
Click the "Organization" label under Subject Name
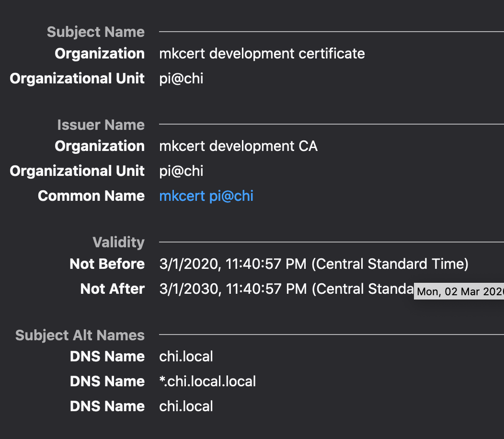point(99,54)
